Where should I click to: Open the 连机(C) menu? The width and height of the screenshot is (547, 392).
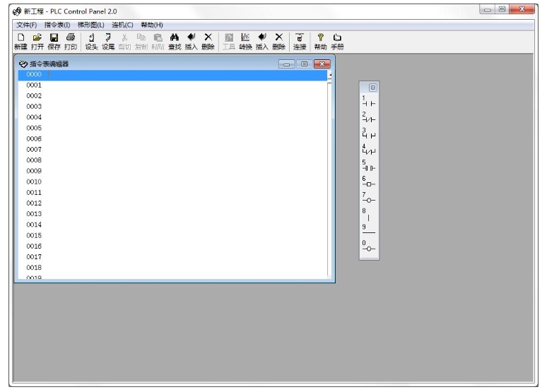point(122,25)
